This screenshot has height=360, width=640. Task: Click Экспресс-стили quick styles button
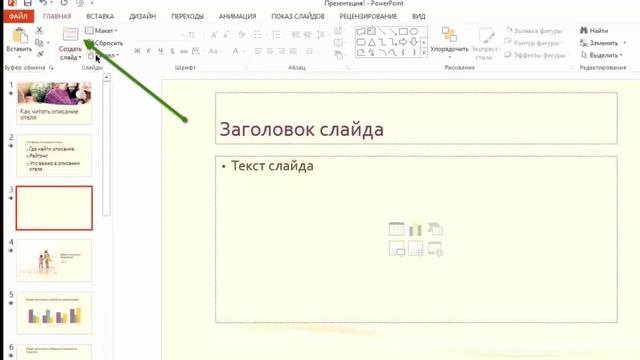click(x=486, y=44)
